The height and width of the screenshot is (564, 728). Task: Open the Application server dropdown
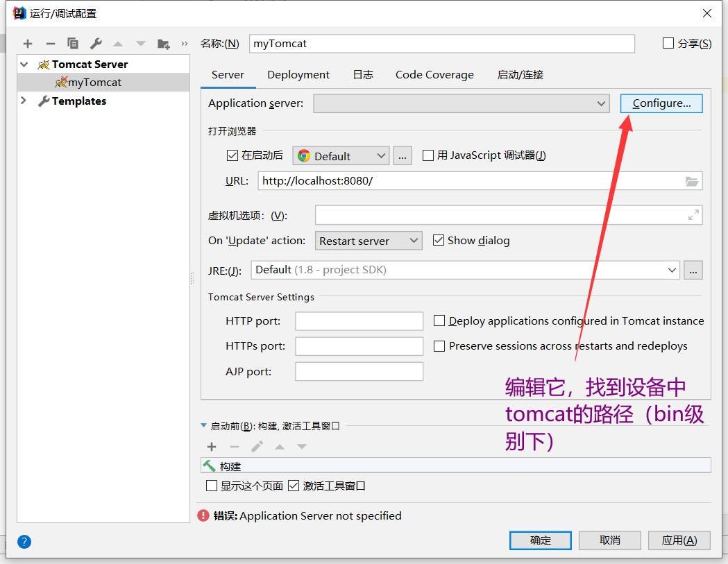point(462,103)
